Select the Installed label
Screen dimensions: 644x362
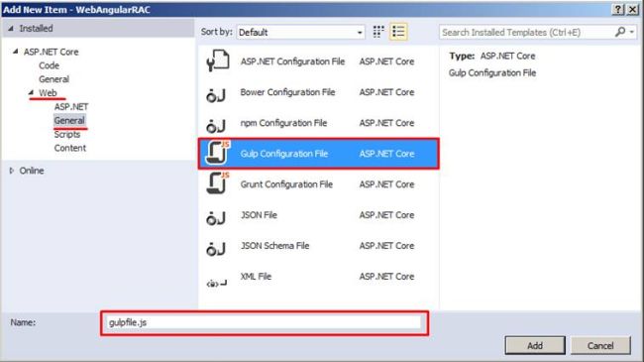(x=36, y=29)
